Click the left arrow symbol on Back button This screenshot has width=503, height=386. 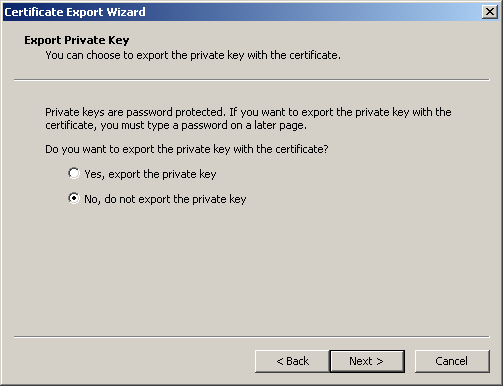point(280,361)
